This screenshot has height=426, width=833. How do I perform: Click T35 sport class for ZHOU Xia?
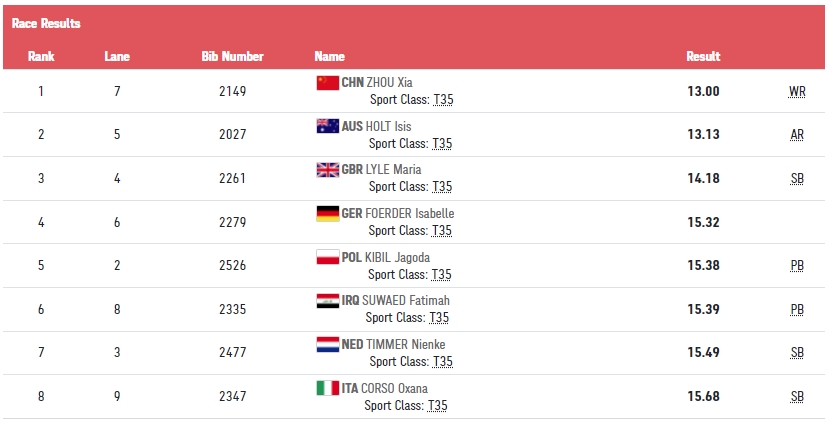[x=442, y=100]
